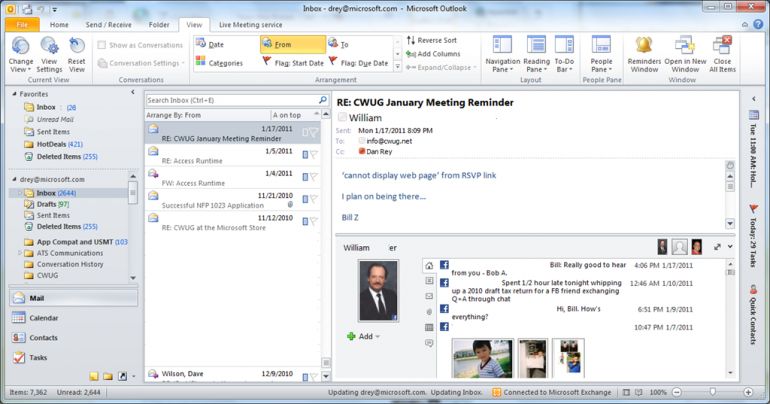Viewport: 770px width, 404px height.
Task: Open Outlook Help icon
Action: pyautogui.click(x=759, y=24)
